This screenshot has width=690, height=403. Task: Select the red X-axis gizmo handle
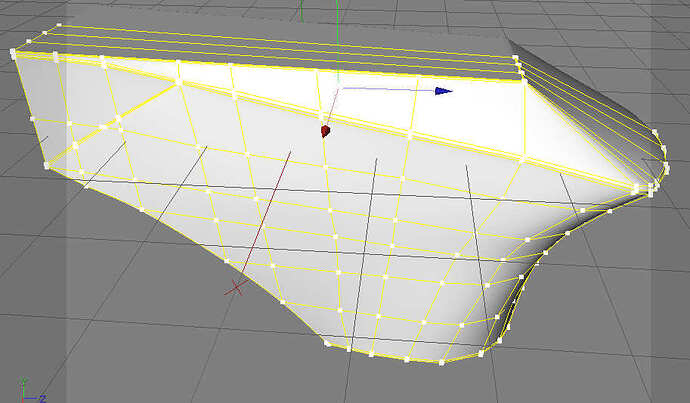(x=325, y=131)
